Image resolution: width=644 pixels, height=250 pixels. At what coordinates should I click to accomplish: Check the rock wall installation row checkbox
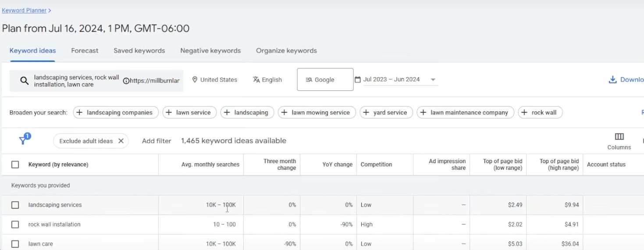pos(15,225)
